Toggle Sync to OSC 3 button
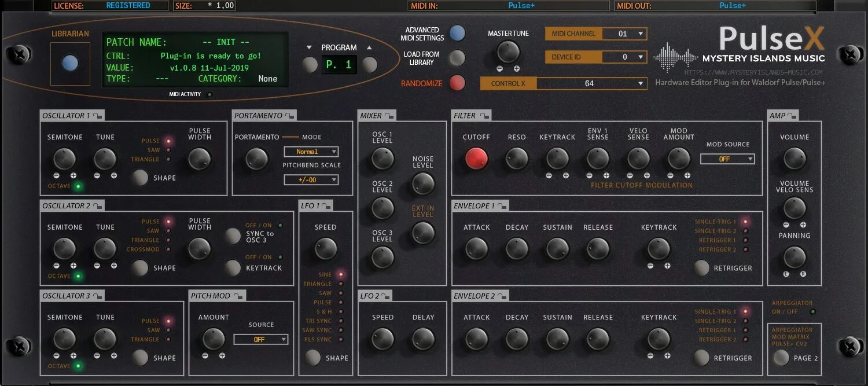Image resolution: width=868 pixels, height=386 pixels. point(233,236)
